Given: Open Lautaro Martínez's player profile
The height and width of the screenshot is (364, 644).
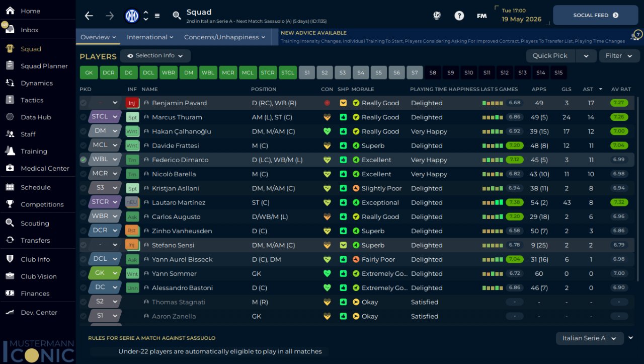Looking at the screenshot, I should coord(179,202).
